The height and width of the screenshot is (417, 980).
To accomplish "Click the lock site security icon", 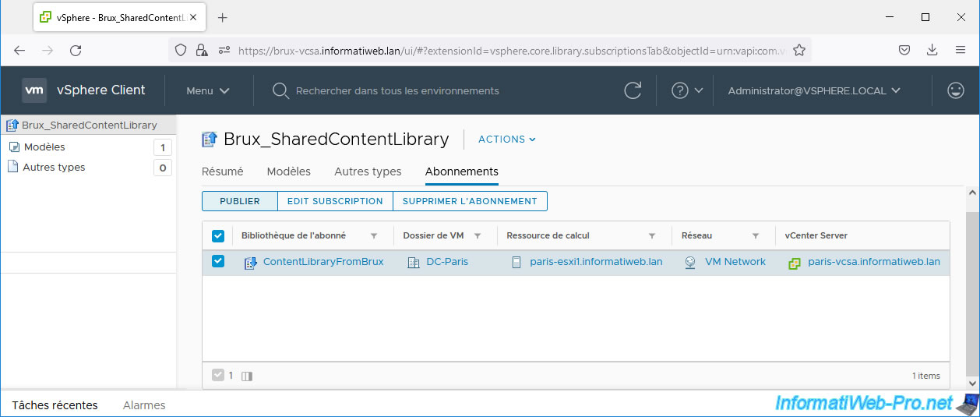I will click(201, 50).
